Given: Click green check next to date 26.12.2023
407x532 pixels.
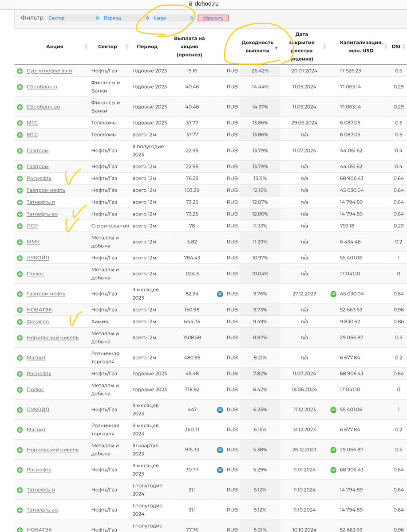Looking at the screenshot, I should [333, 450].
